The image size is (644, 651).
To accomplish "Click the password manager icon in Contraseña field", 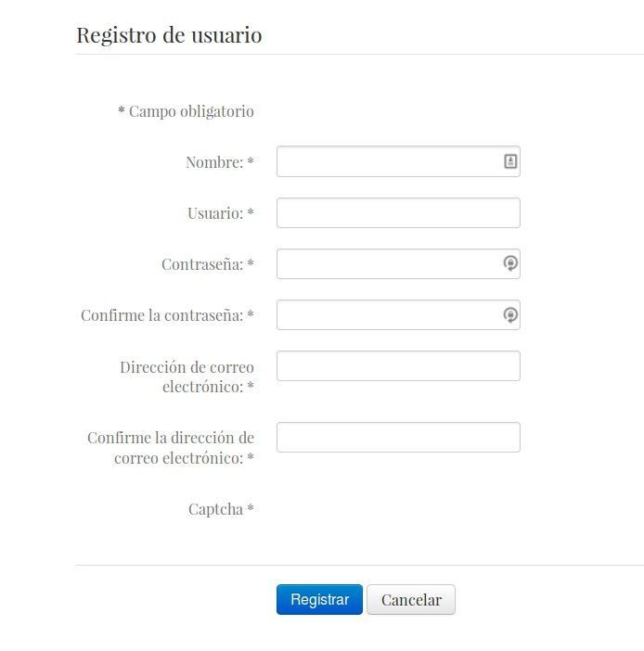I will (x=510, y=263).
